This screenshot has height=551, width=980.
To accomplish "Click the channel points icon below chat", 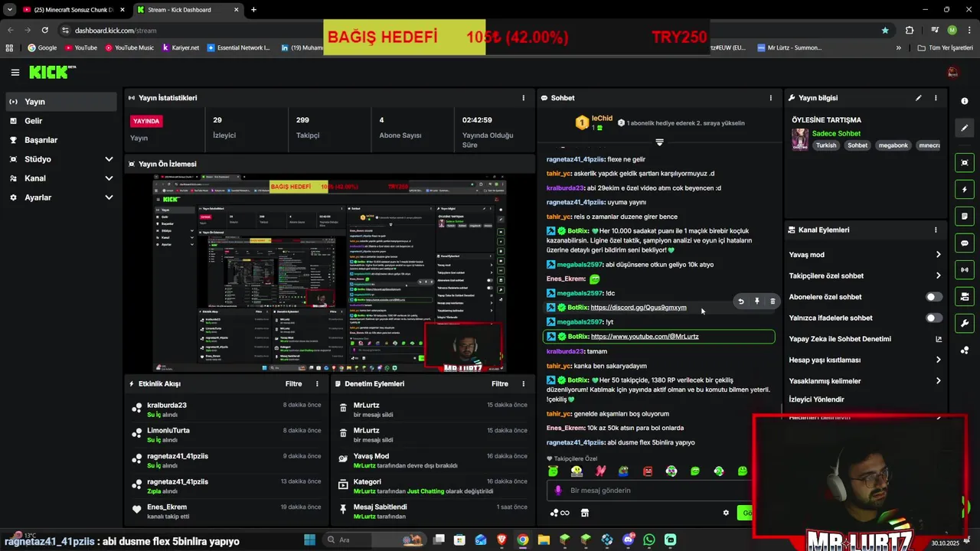I will coord(559,513).
